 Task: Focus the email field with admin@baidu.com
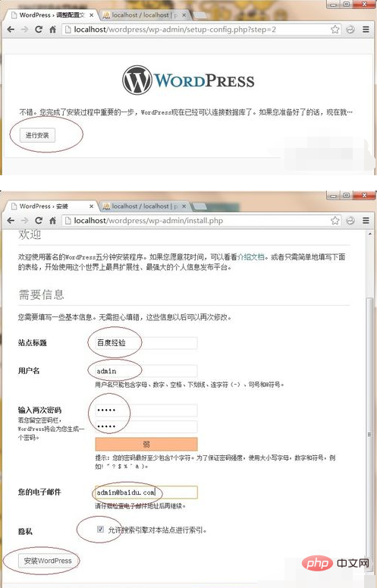pyautogui.click(x=146, y=492)
